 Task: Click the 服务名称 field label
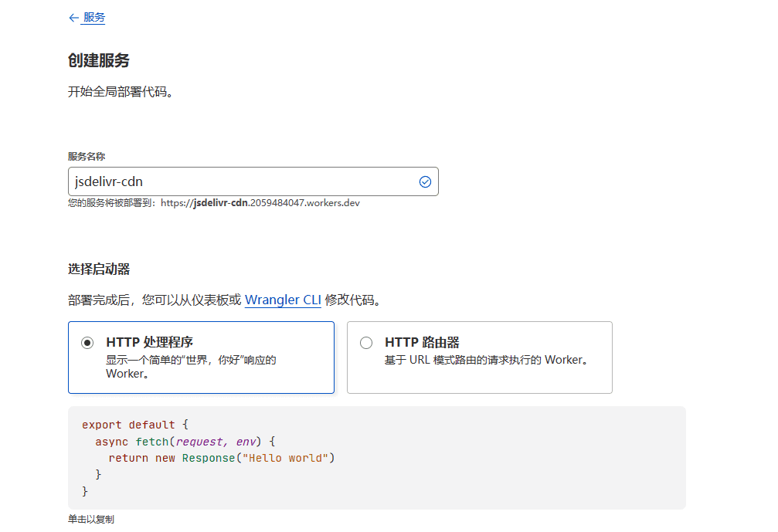pyautogui.click(x=87, y=156)
